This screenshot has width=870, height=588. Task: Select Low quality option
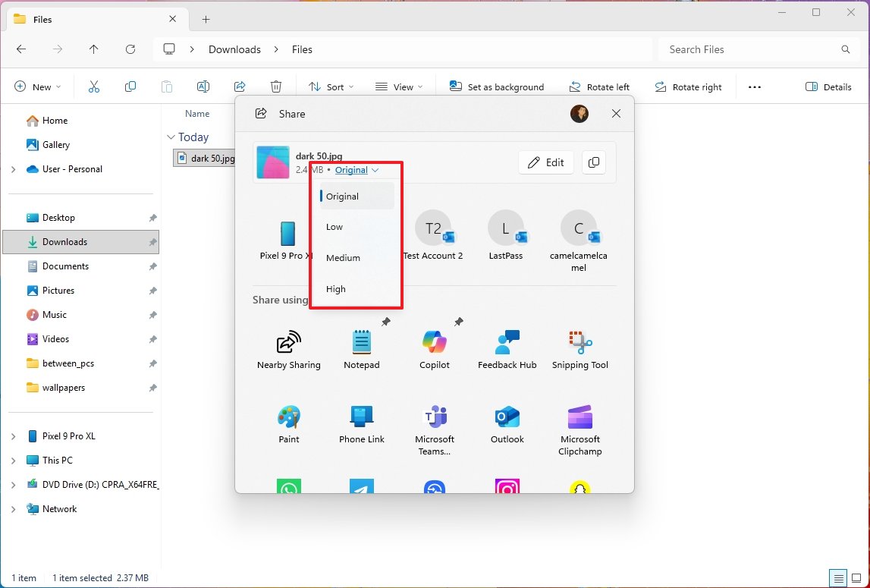(356, 227)
